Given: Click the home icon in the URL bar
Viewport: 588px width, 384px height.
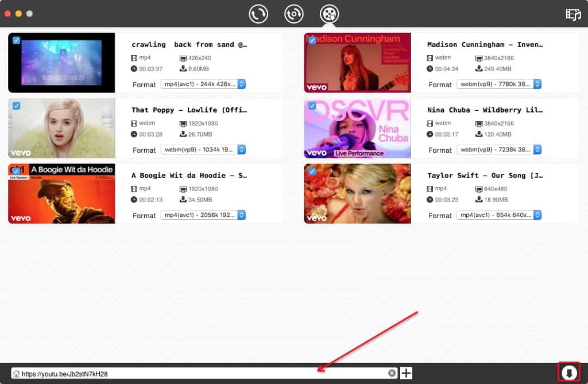Looking at the screenshot, I should (x=16, y=374).
